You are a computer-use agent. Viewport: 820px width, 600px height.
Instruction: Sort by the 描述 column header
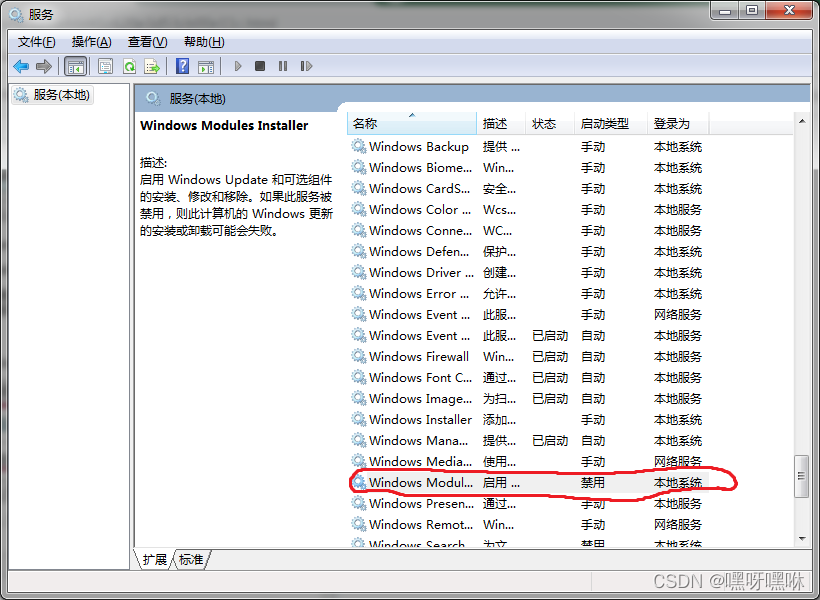click(500, 123)
